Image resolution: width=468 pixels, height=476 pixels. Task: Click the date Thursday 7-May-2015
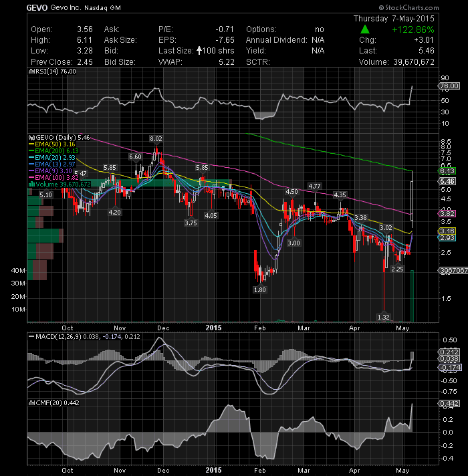(x=394, y=19)
